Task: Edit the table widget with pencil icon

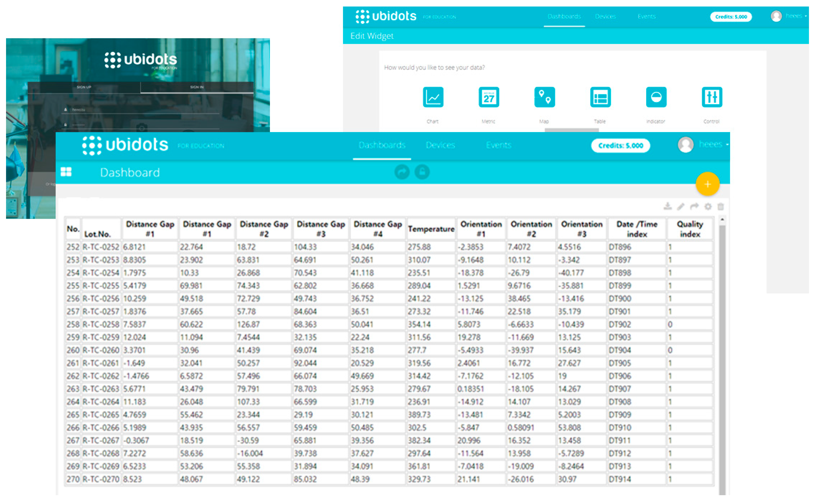Action: tap(681, 207)
